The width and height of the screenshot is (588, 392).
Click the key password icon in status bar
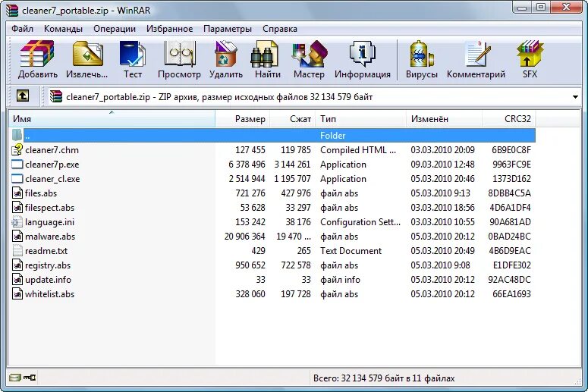point(30,378)
